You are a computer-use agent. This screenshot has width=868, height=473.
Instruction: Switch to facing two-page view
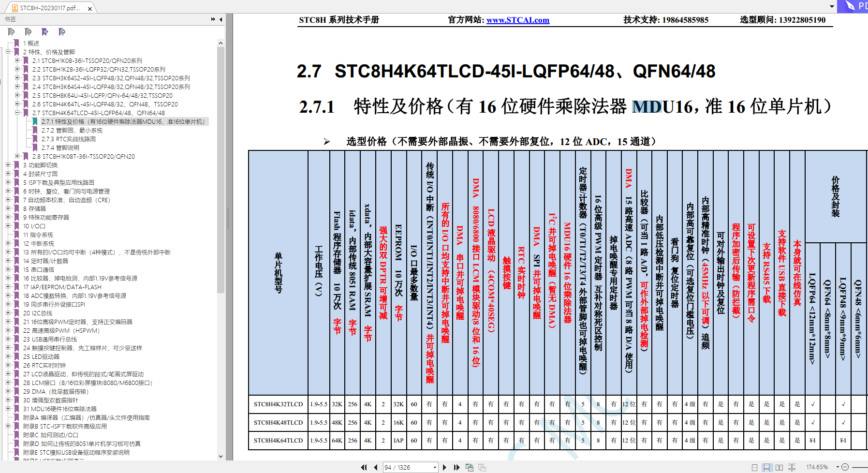[779, 467]
